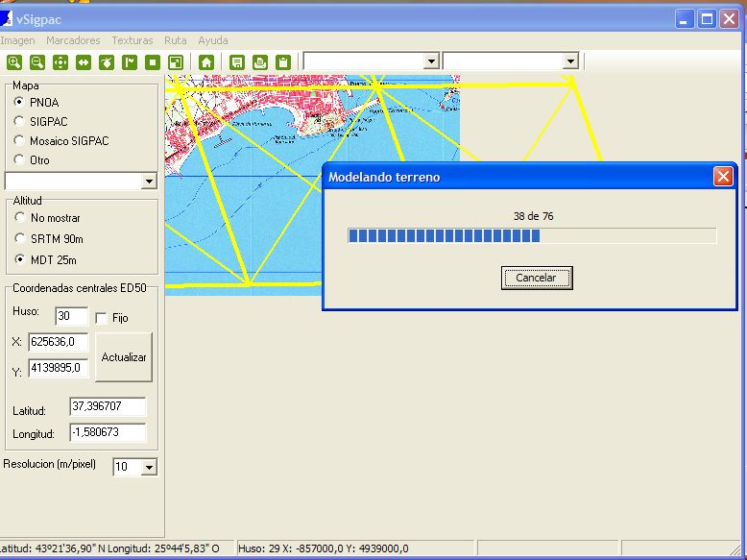This screenshot has width=747, height=560.
Task: Open the Ayuda menu
Action: (x=213, y=40)
